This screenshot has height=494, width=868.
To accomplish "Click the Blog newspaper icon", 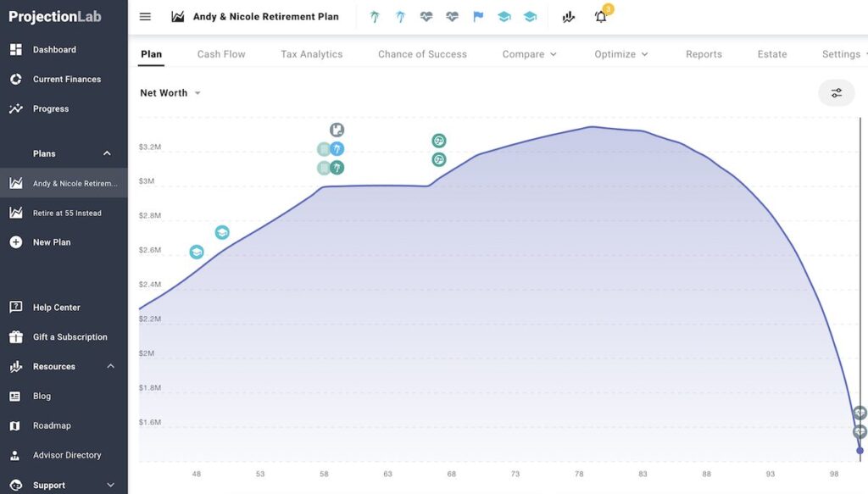I will pyautogui.click(x=15, y=396).
